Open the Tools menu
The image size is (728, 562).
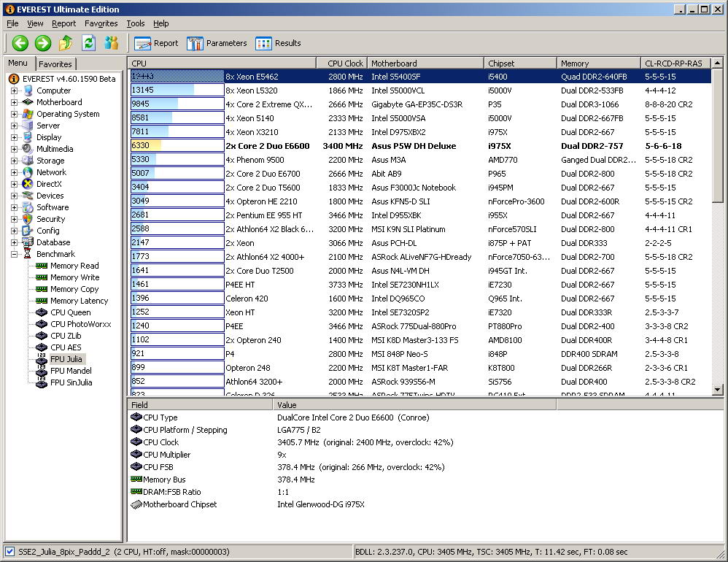pyautogui.click(x=136, y=23)
